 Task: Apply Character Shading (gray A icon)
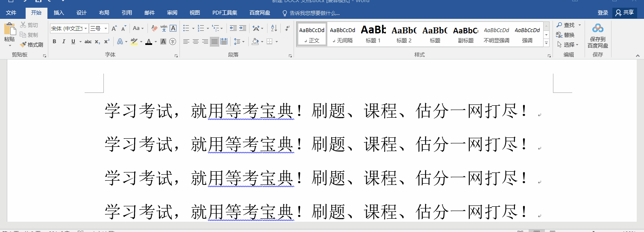pos(163,42)
